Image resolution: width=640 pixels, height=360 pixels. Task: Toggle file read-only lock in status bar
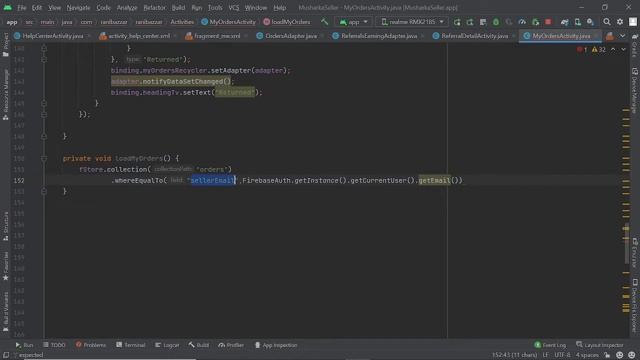(607, 355)
